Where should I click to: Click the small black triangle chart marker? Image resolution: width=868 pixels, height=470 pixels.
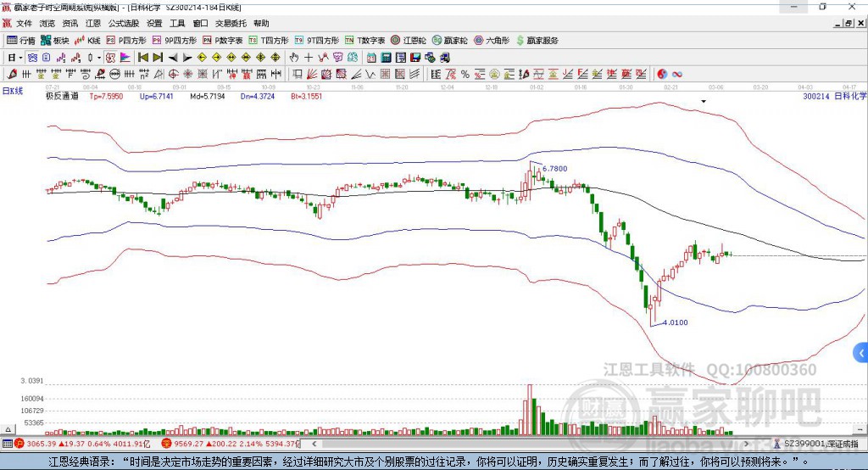[x=704, y=102]
